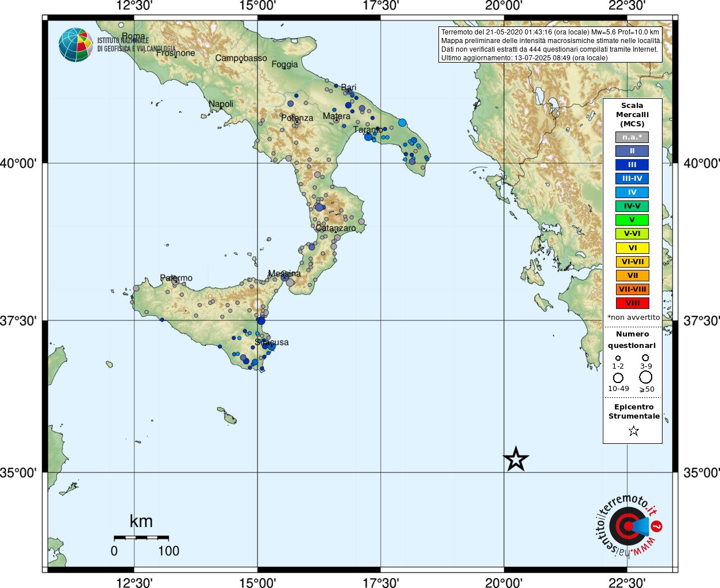
Task: Click the ≥50 questionnaires circle symbol
Action: 646,377
